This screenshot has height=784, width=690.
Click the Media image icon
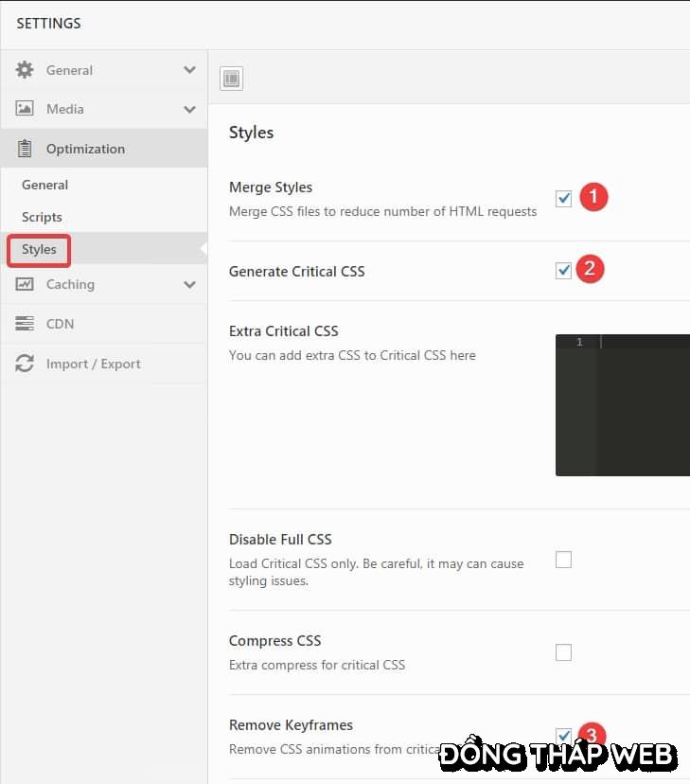(25, 109)
